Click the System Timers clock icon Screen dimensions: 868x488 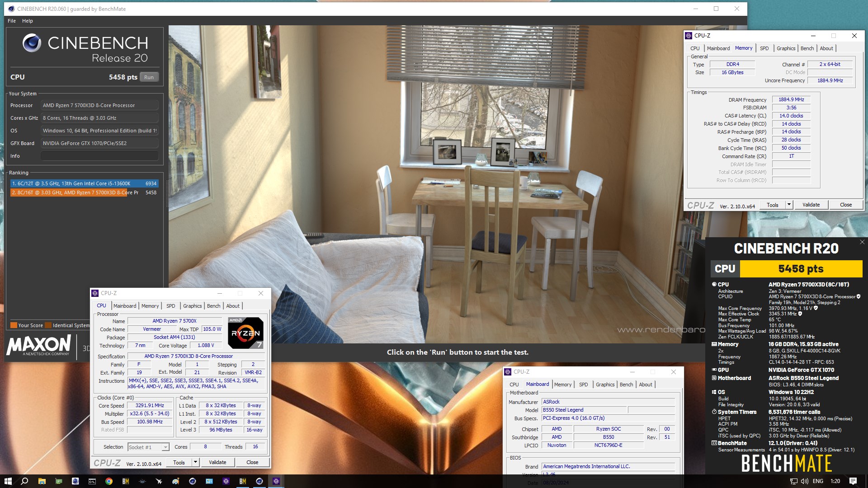pos(714,412)
